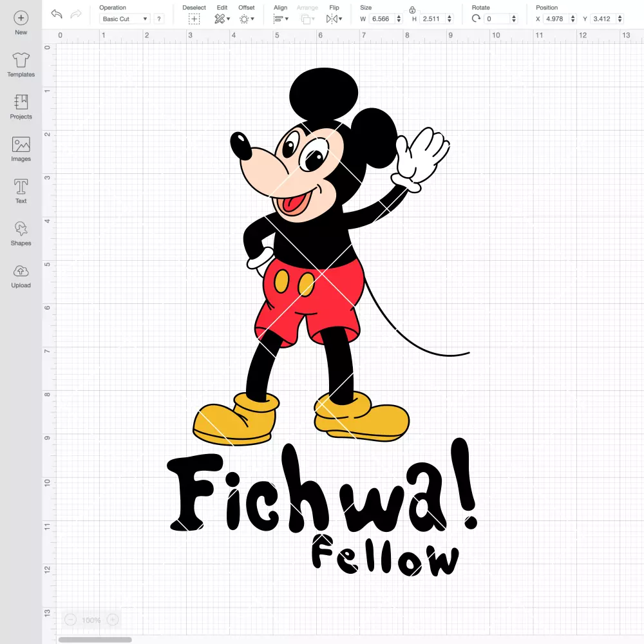
Task: Open the Templates panel
Action: pos(21,65)
